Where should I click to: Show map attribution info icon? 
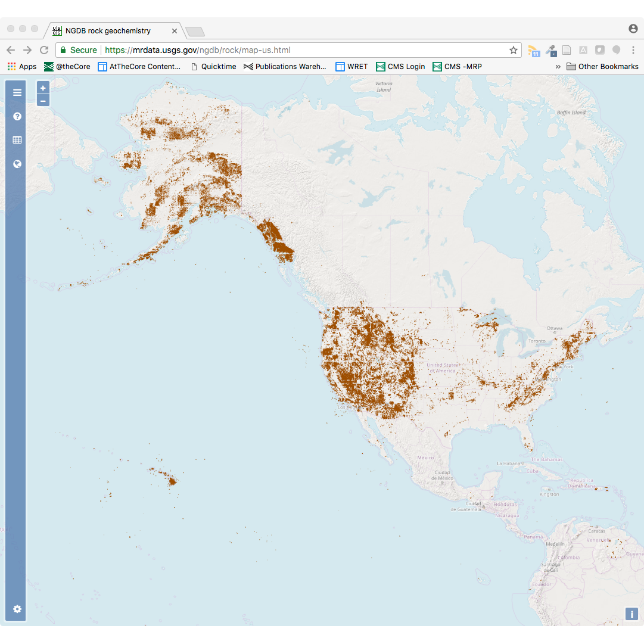631,614
